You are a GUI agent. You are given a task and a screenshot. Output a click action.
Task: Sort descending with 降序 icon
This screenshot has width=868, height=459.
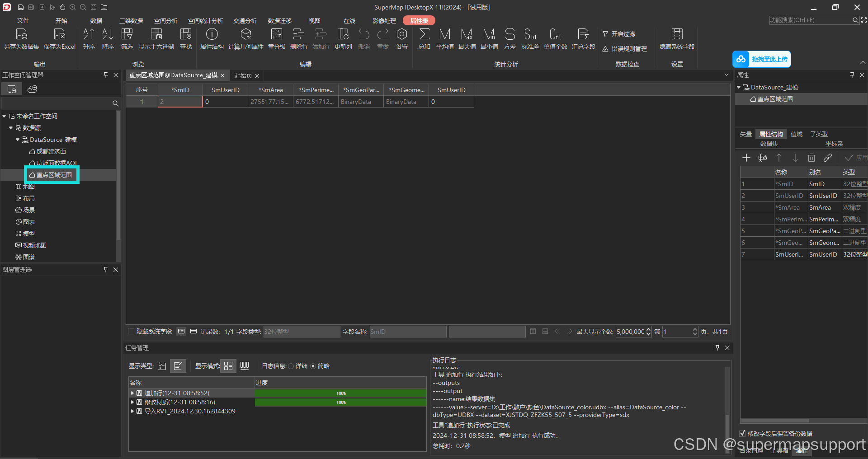(x=108, y=34)
